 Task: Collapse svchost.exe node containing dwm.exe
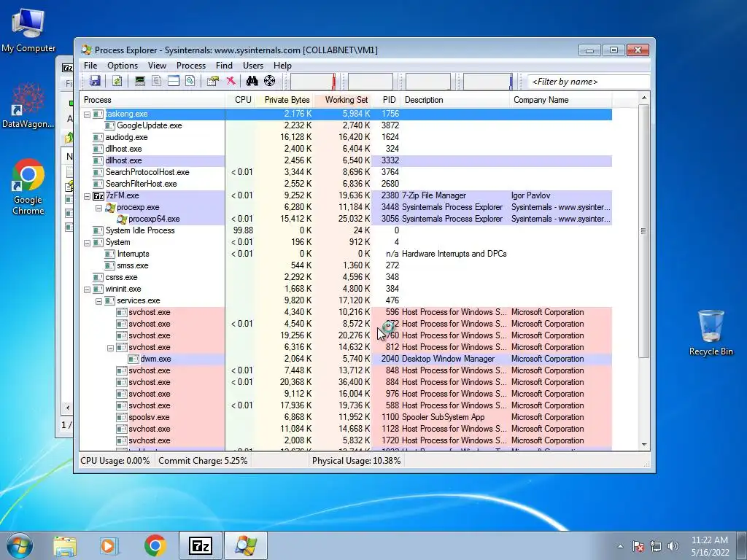pyautogui.click(x=111, y=348)
